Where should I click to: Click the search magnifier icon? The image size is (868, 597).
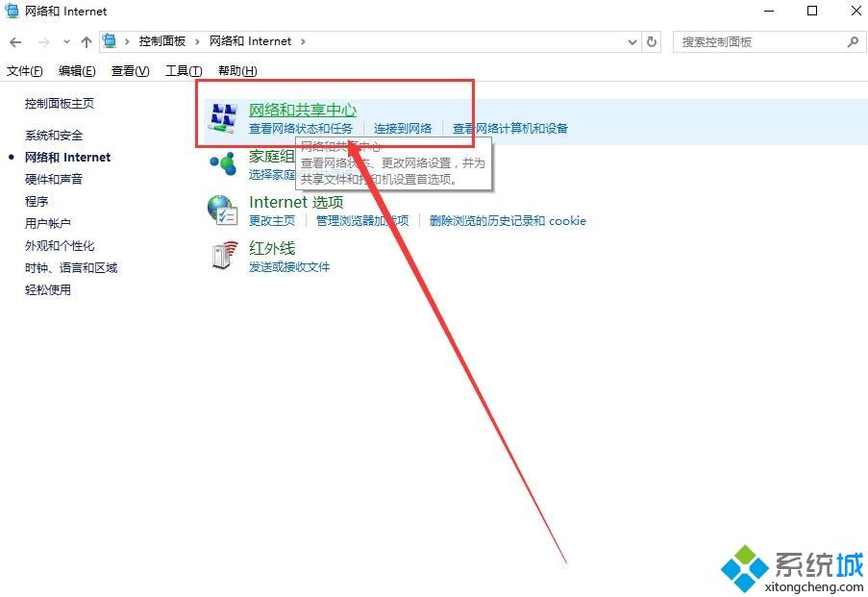point(853,41)
